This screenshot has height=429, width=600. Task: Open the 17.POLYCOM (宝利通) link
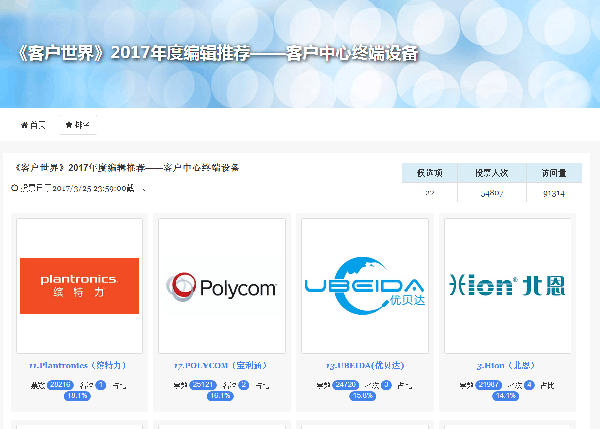click(222, 366)
